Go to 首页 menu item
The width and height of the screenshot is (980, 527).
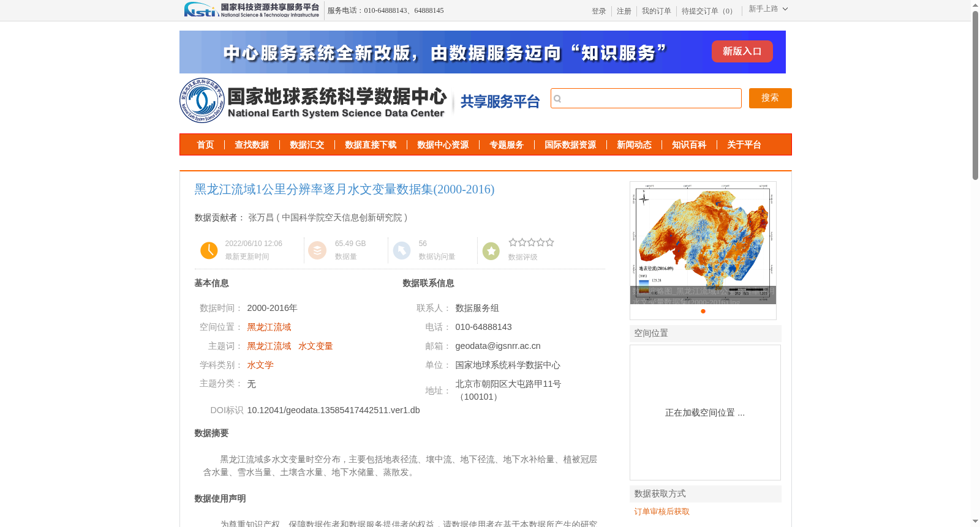click(x=205, y=144)
